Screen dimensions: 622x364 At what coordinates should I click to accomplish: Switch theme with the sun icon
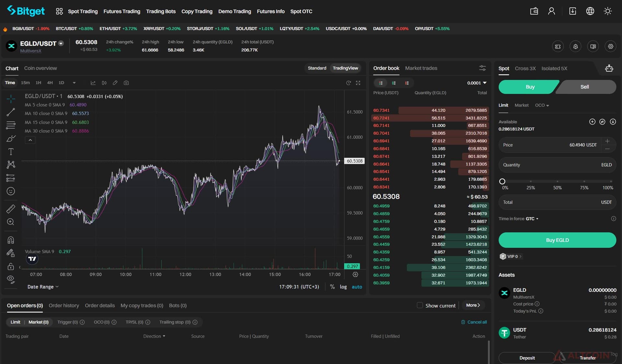[608, 11]
